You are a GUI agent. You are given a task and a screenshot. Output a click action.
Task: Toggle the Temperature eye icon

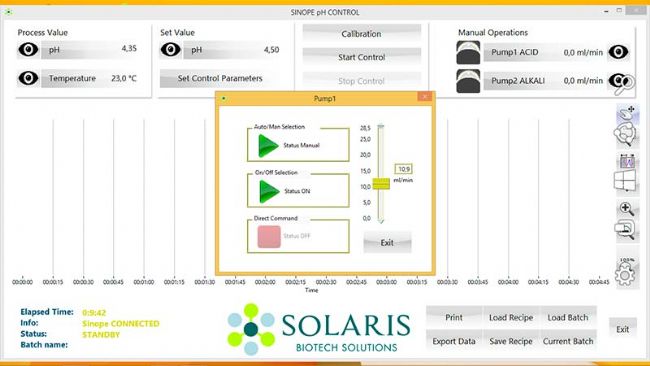28,78
